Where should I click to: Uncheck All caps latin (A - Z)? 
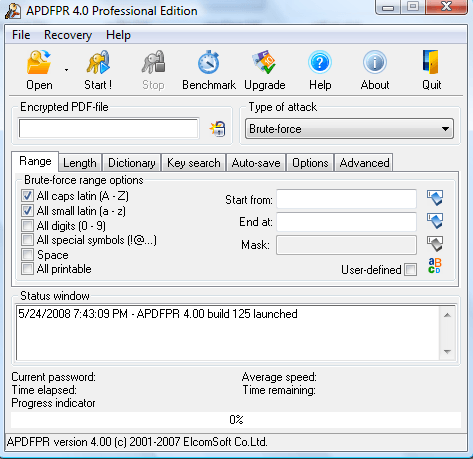point(27,196)
